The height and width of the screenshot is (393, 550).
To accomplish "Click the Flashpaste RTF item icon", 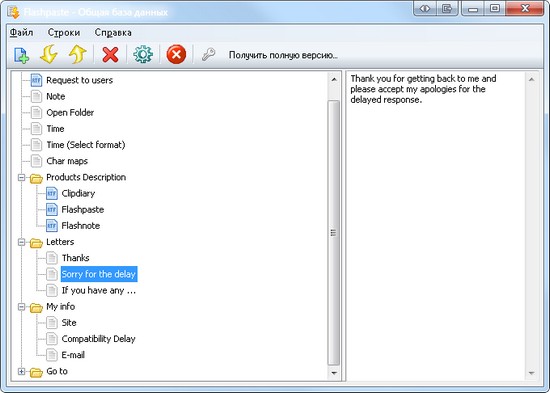I will [52, 209].
